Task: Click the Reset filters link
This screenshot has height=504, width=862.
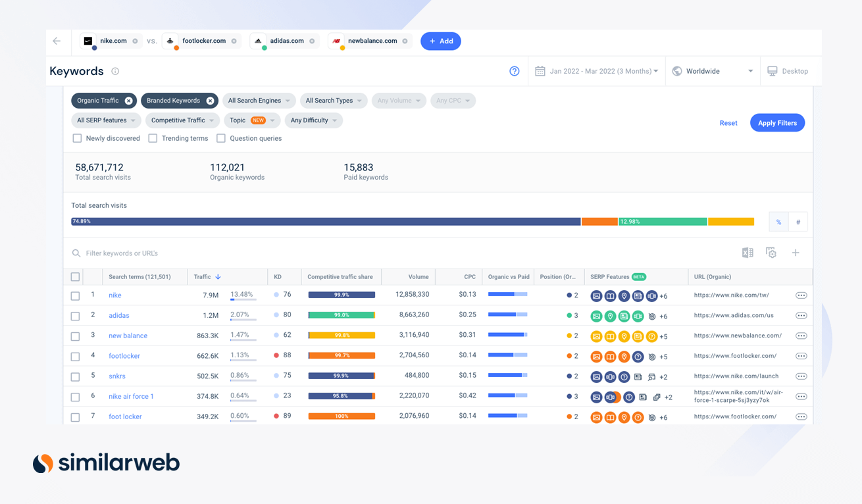Action: coord(728,123)
